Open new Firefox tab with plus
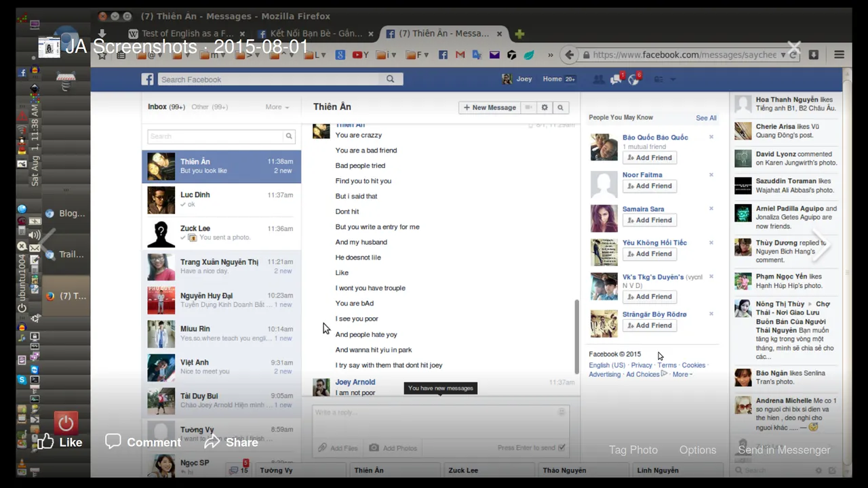Viewport: 868px width, 488px height. click(519, 33)
